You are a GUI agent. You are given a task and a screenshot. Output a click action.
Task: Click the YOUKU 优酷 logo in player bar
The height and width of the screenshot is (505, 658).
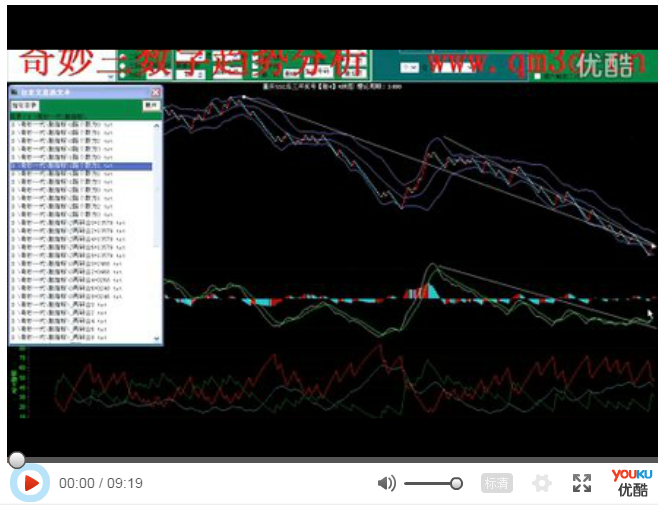(x=632, y=482)
